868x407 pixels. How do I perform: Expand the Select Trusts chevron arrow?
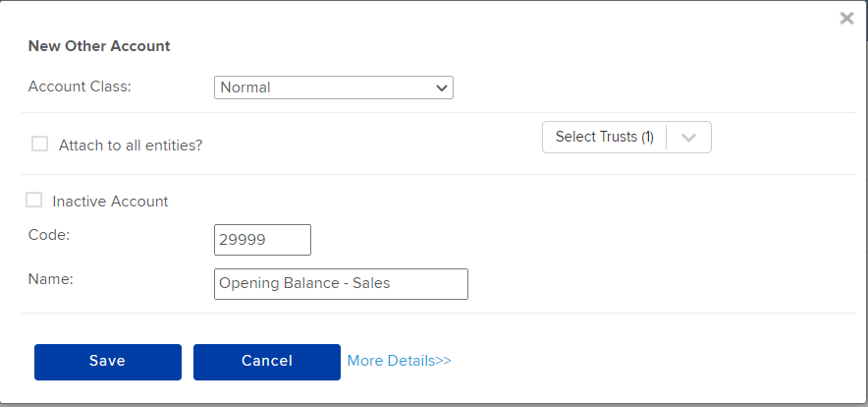[688, 137]
